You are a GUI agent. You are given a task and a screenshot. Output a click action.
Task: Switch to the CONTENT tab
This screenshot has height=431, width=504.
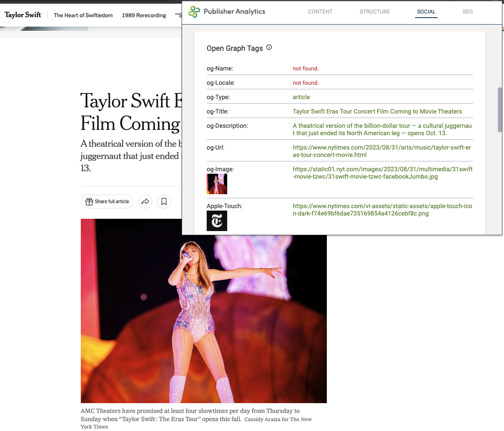[x=320, y=12]
